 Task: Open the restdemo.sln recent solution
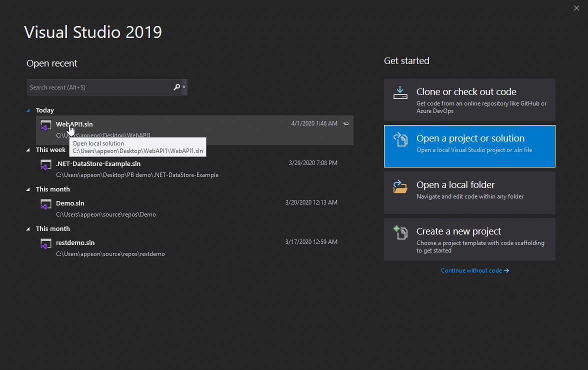[194, 248]
